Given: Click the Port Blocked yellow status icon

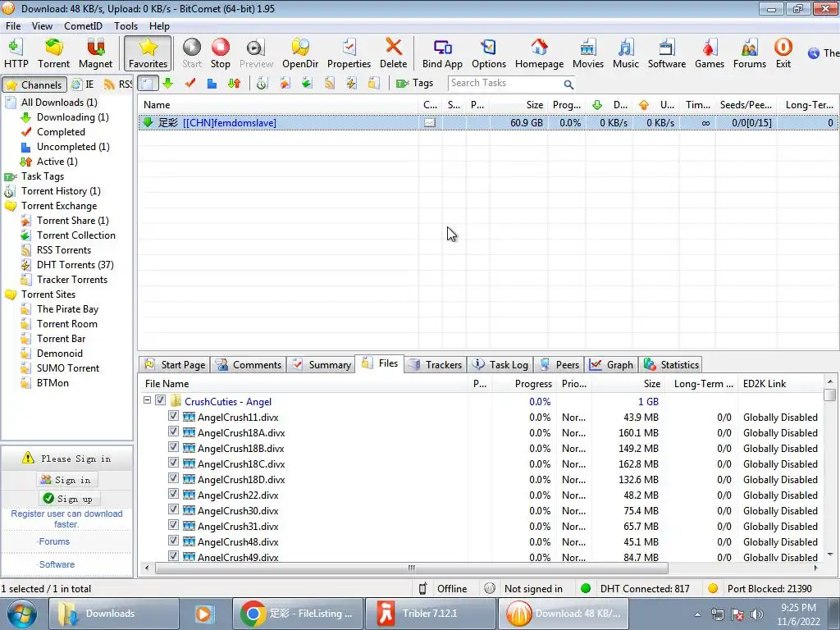Looking at the screenshot, I should 713,588.
